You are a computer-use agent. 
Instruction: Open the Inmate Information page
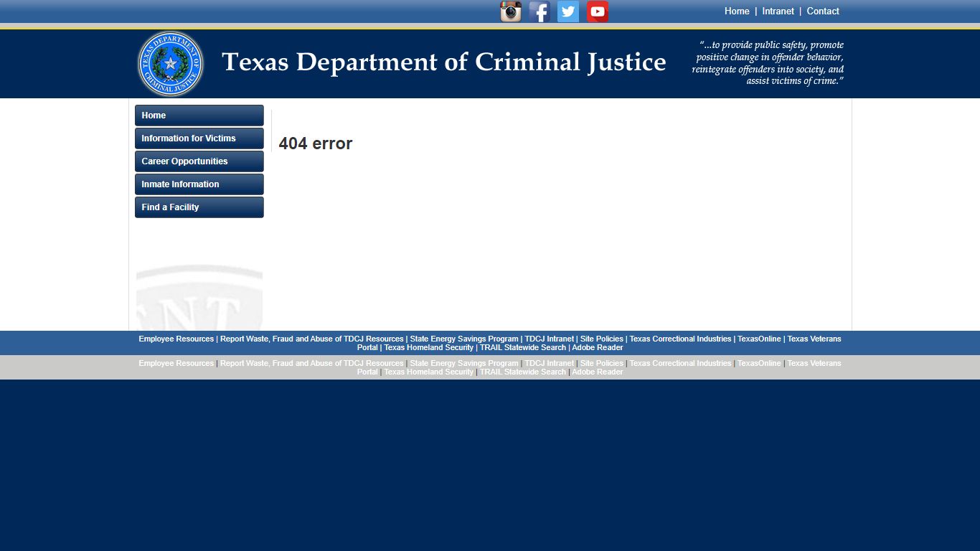199,184
